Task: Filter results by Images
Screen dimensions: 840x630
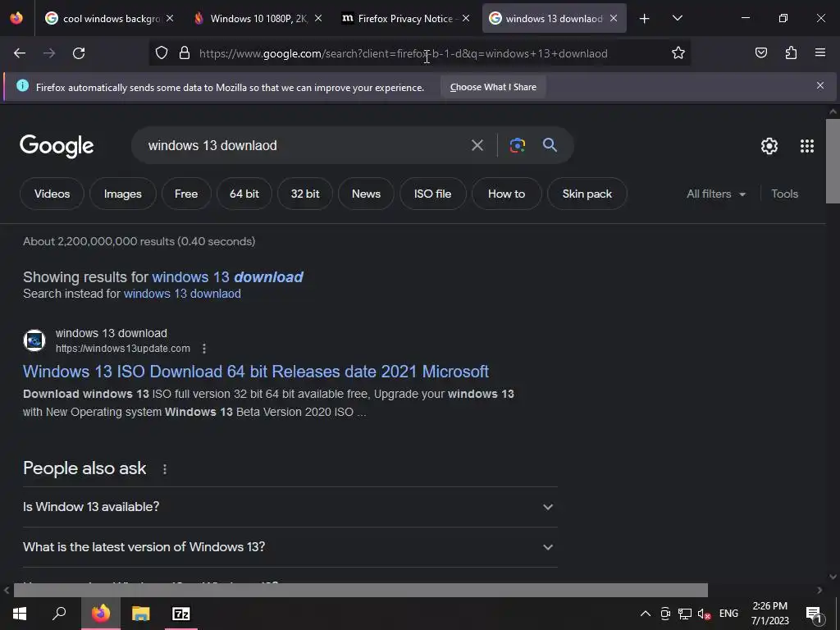Action: coord(123,194)
